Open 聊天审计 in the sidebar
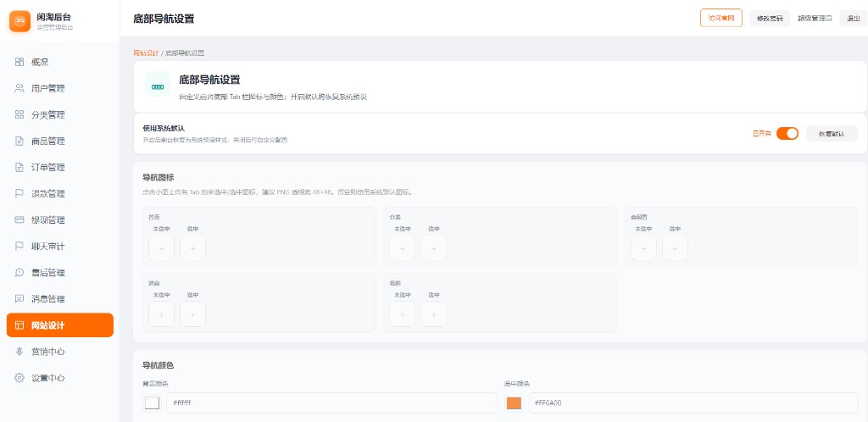 coord(60,246)
